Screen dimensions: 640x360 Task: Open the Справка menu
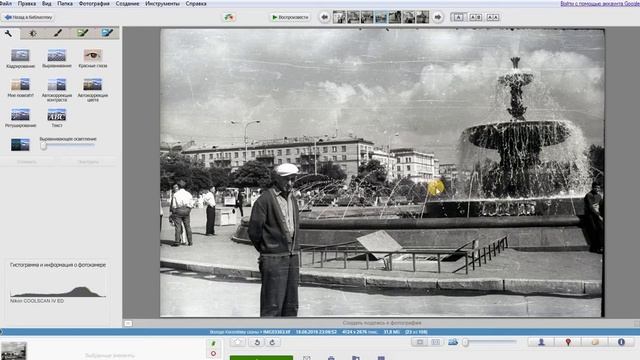[x=196, y=4]
